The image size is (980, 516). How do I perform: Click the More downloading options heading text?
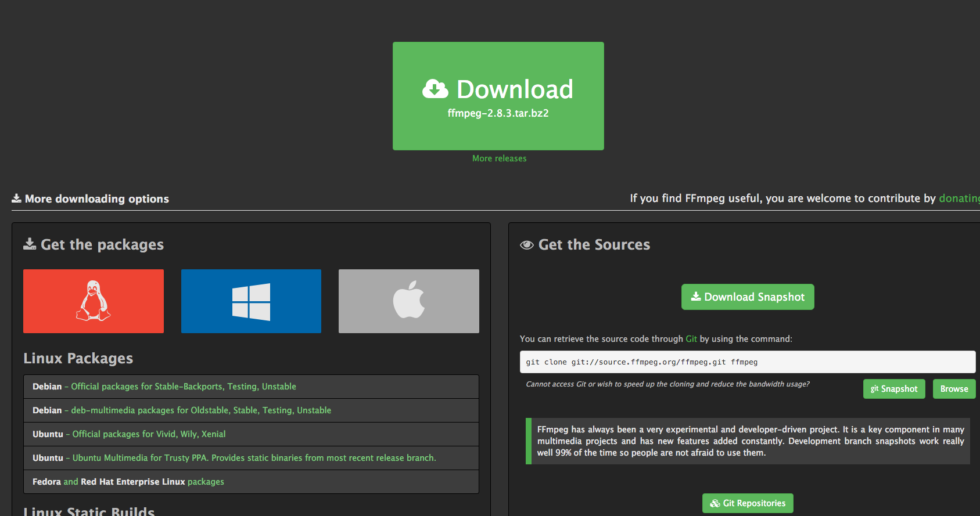point(97,199)
